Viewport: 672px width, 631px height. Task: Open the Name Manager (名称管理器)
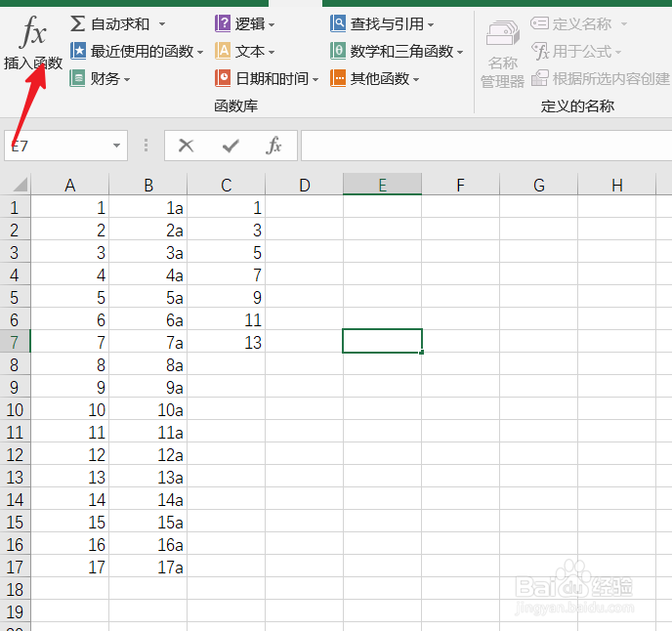coord(502,54)
